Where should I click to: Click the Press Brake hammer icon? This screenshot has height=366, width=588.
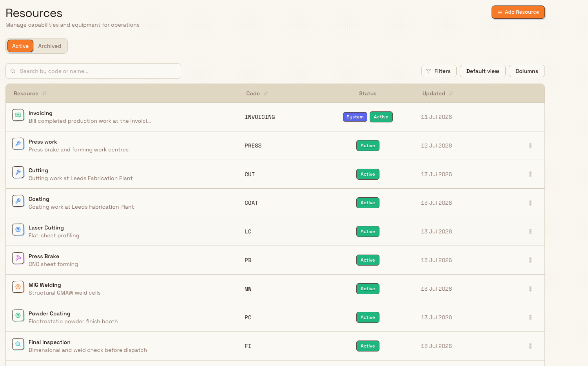coord(18,259)
